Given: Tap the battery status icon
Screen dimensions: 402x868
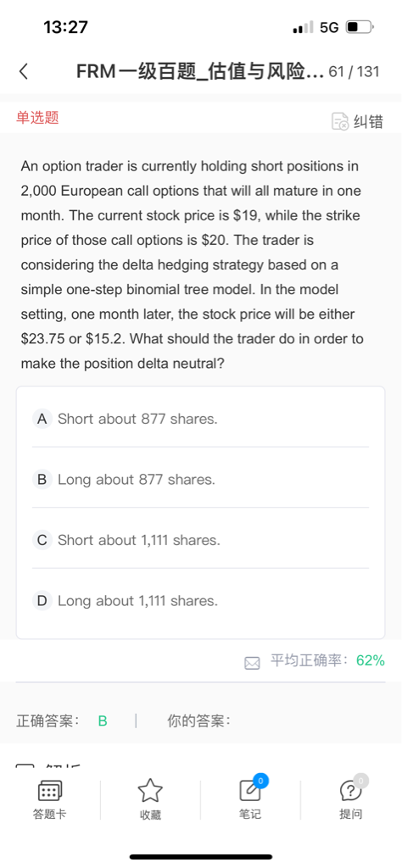Looking at the screenshot, I should (x=360, y=26).
